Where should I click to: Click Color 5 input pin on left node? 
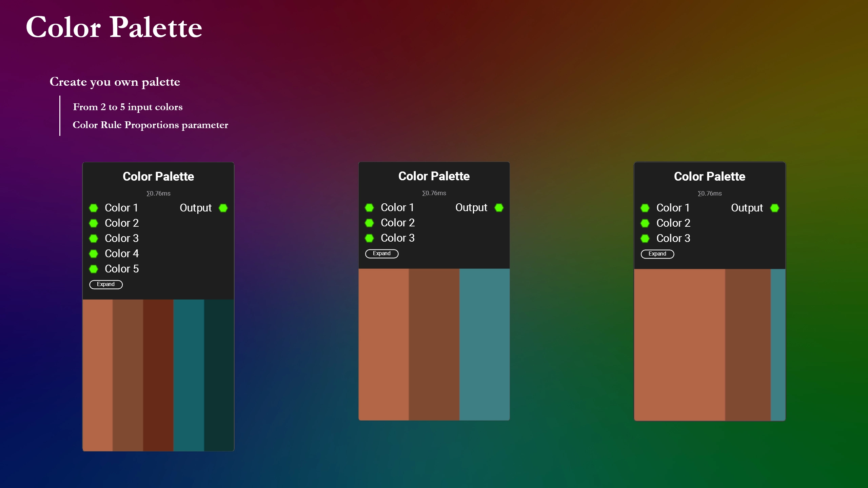coord(94,269)
